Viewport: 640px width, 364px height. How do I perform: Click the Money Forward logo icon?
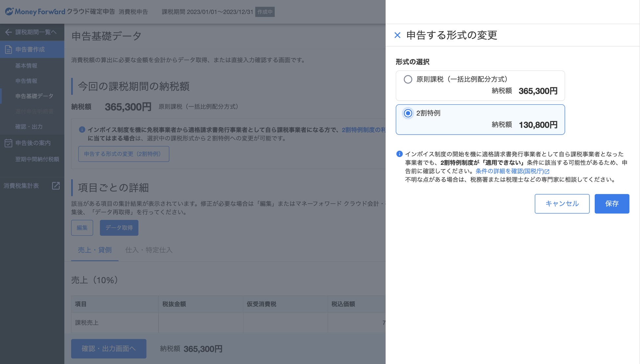[9, 11]
